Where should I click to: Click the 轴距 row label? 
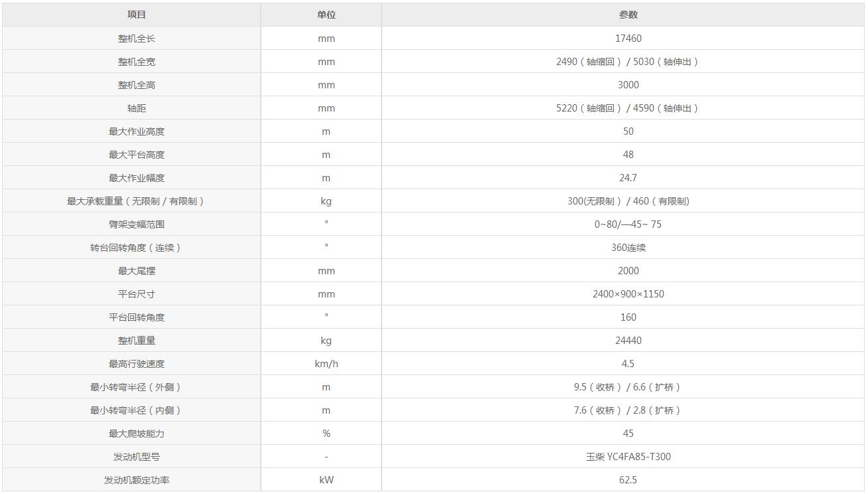(x=137, y=108)
